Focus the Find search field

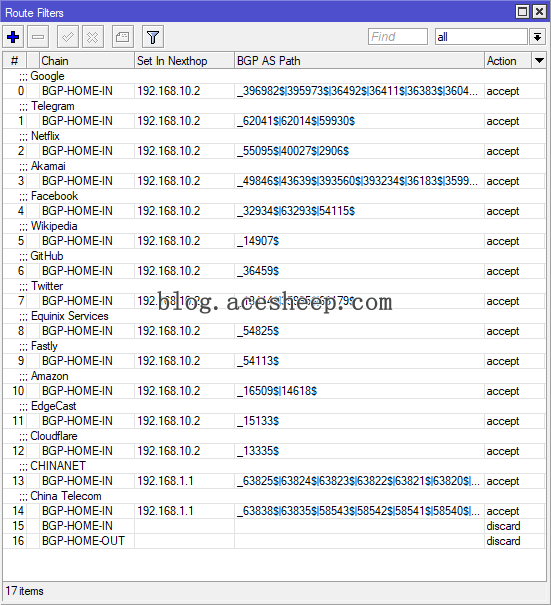(398, 37)
